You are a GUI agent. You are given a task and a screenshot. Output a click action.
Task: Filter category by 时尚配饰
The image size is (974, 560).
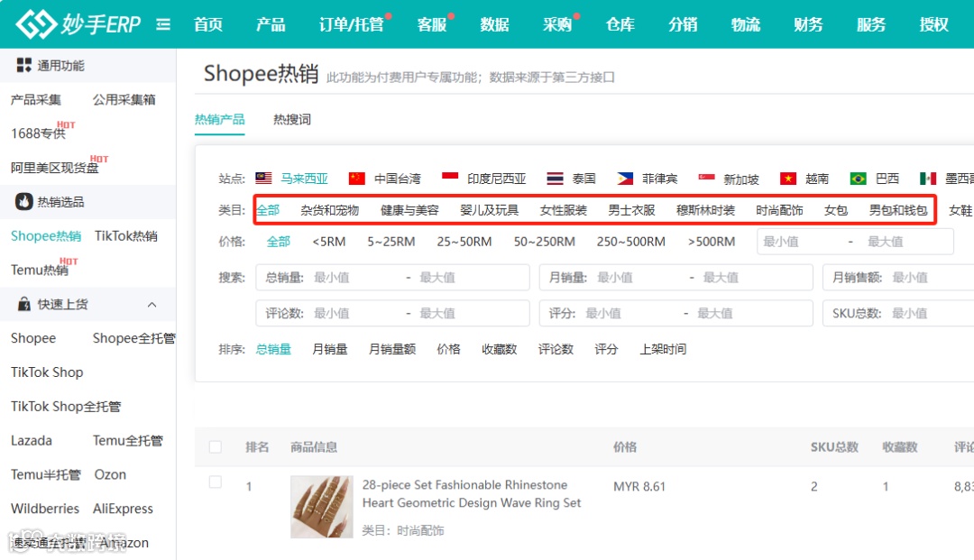pos(779,210)
